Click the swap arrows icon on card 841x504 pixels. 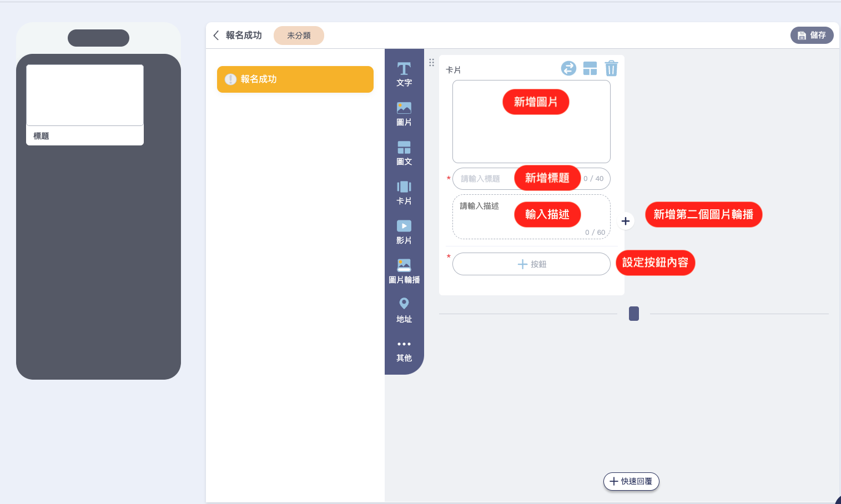point(568,68)
